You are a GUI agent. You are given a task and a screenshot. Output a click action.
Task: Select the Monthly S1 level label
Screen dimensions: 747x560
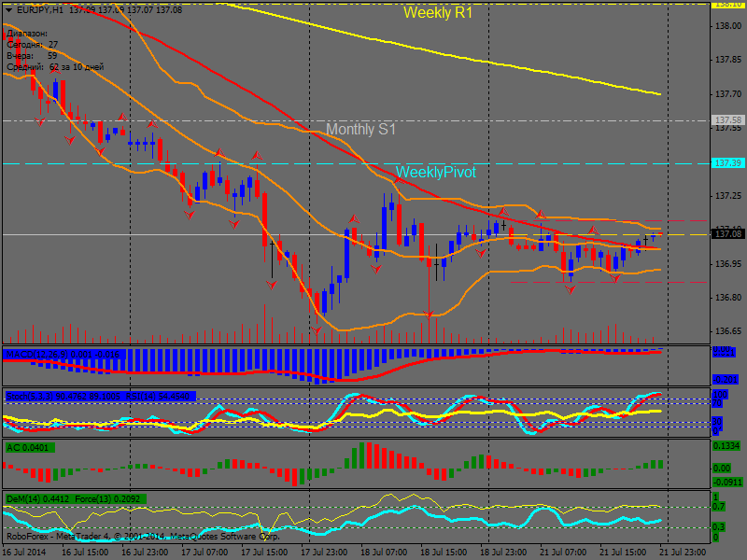pyautogui.click(x=360, y=130)
